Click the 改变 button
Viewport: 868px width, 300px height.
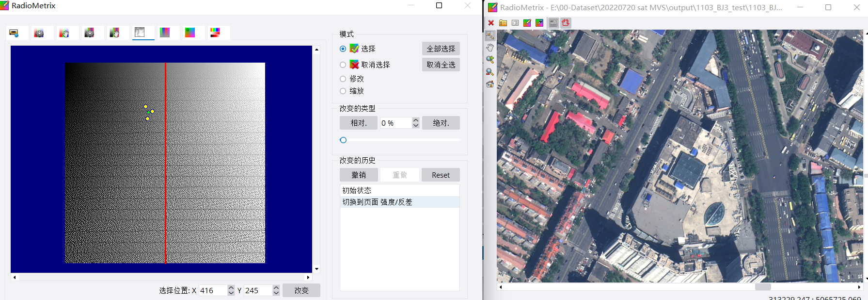[x=301, y=290]
